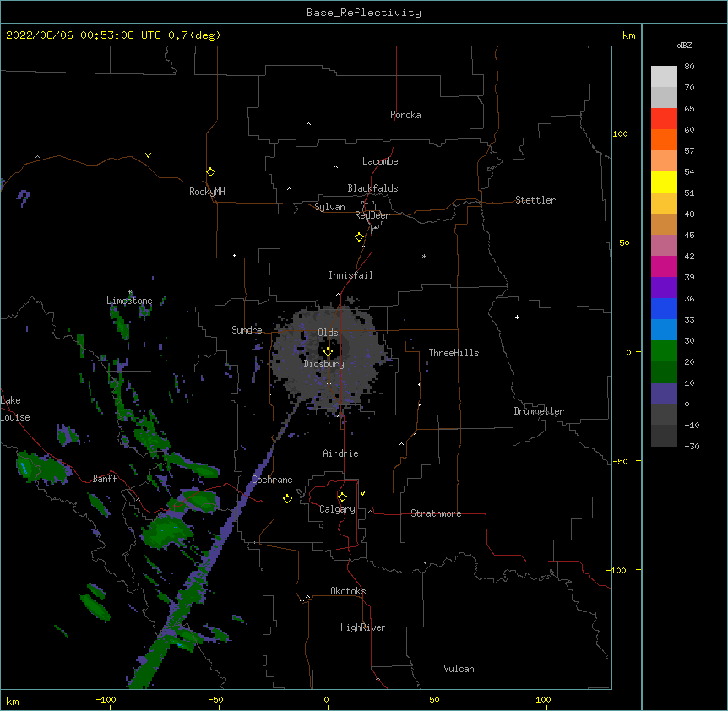Select the yellow V marker northwest of RockyMH
728x711 pixels.
pos(148,155)
